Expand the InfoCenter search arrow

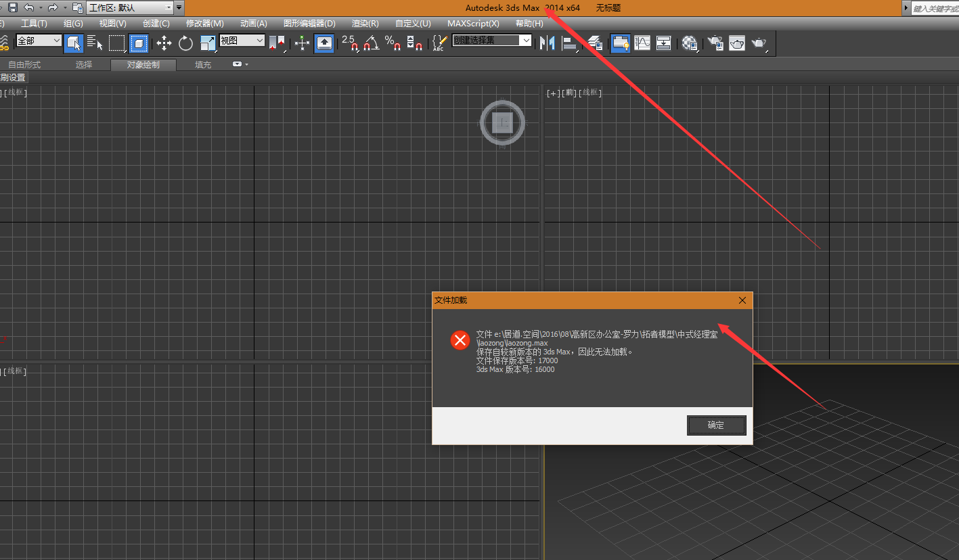coord(906,7)
